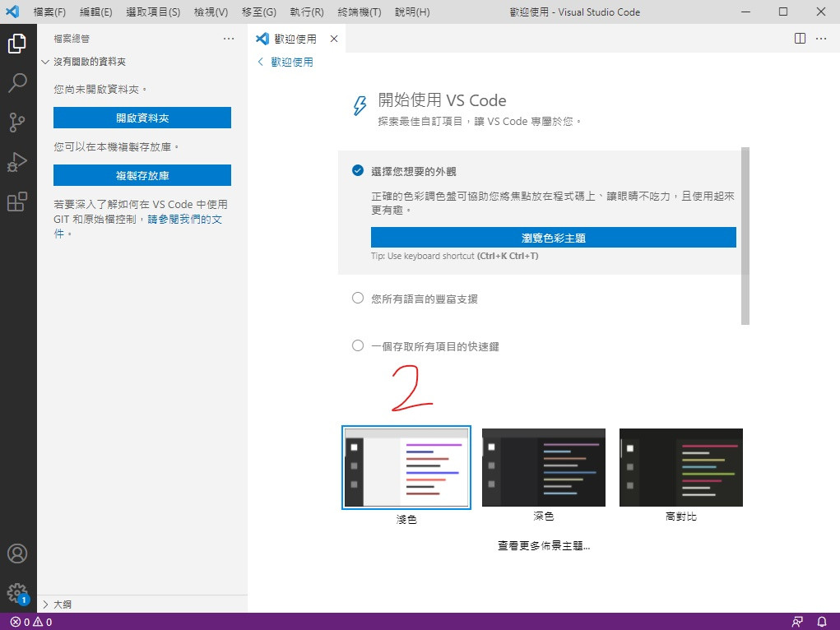Open the 檢視(V) menu
The height and width of the screenshot is (630, 840).
(211, 12)
